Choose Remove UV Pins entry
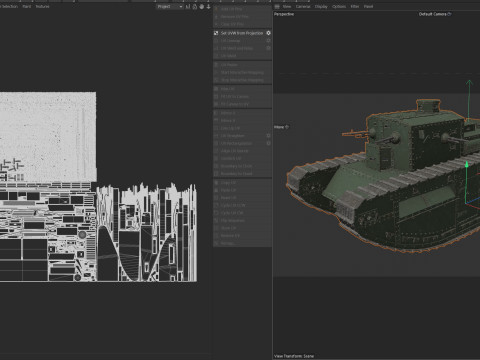 [242, 17]
